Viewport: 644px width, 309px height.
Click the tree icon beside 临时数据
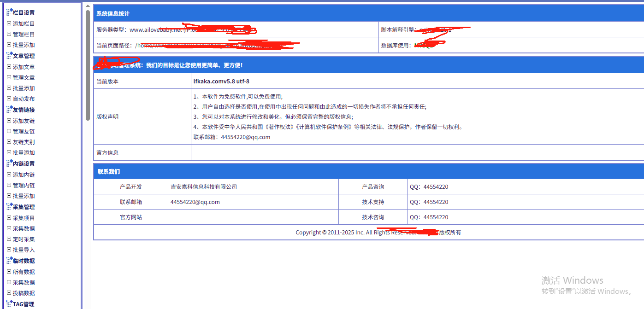coord(9,261)
